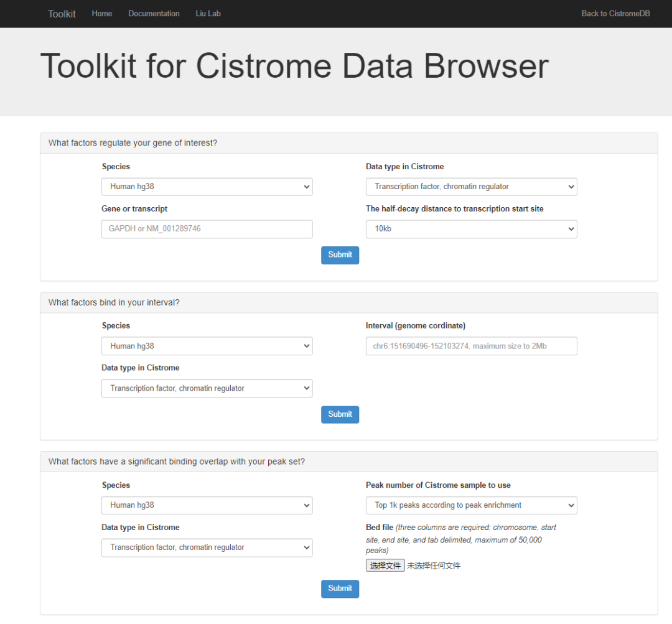This screenshot has height=624, width=672.
Task: Open Data type dropdown in interval section
Action: 207,388
